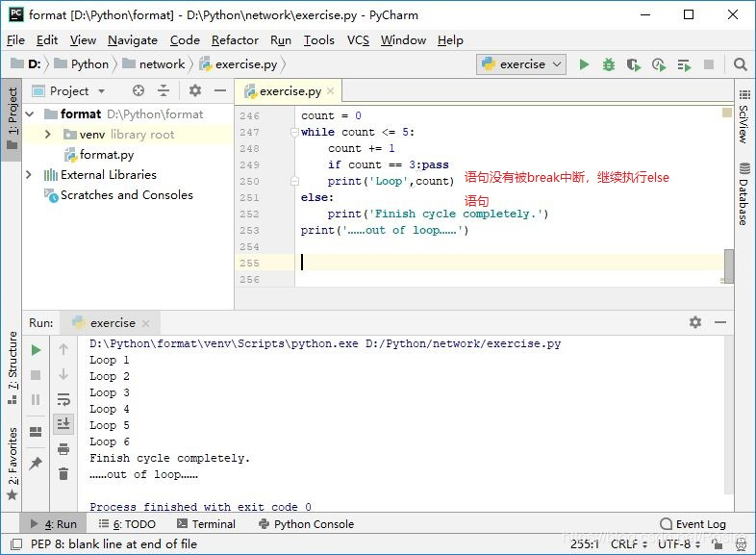Viewport: 756px width, 555px height.
Task: Open the Refactor menu
Action: pyautogui.click(x=235, y=40)
